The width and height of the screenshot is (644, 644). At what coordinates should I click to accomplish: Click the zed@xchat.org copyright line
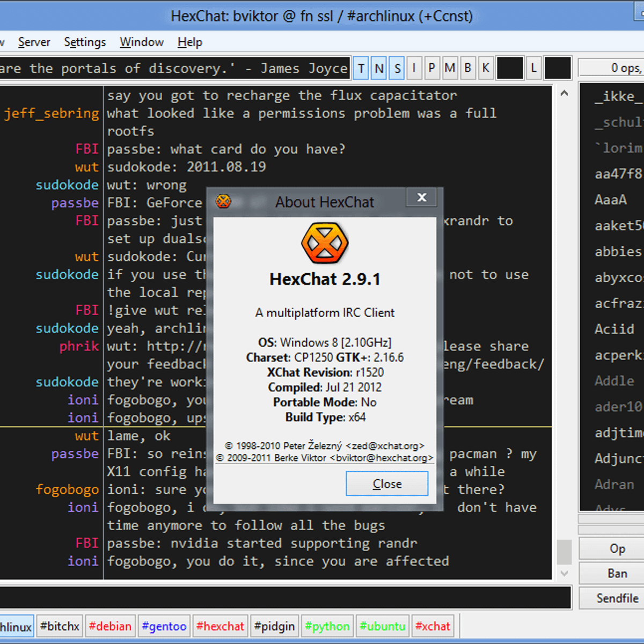pyautogui.click(x=325, y=445)
